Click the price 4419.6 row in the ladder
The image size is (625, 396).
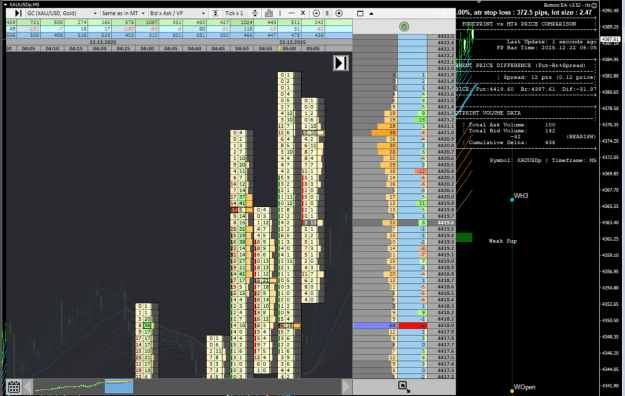[x=404, y=223]
